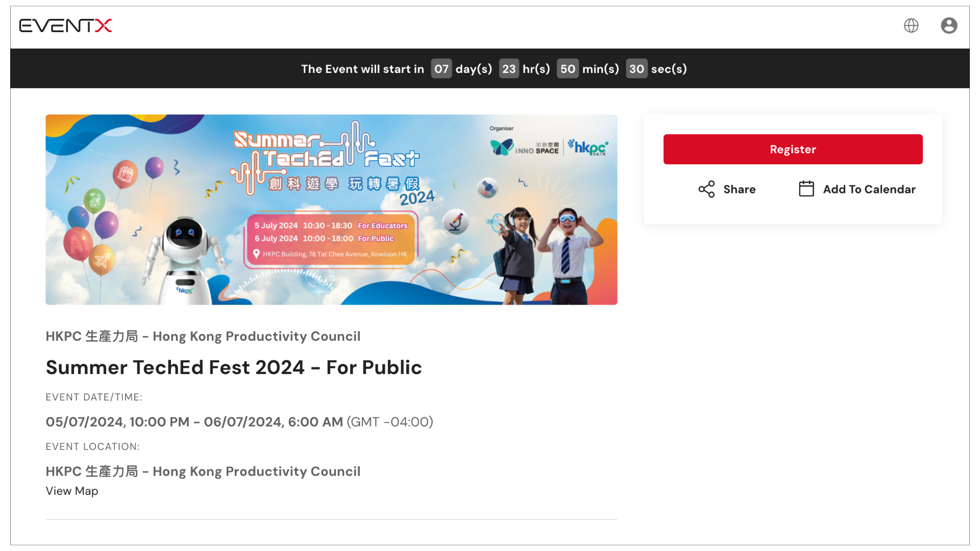
Task: Click the countdown hours value 23
Action: coord(509,69)
